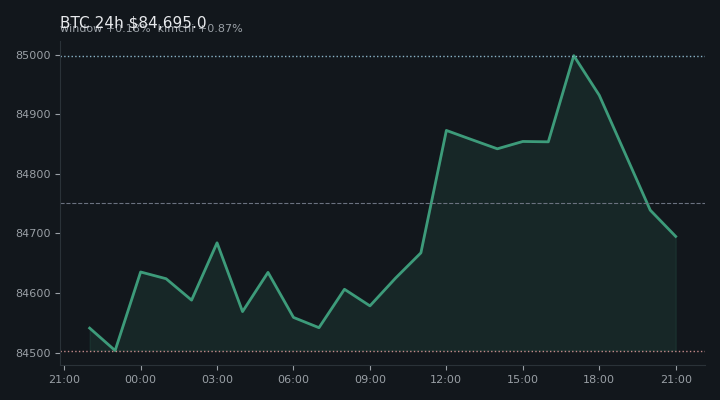720x400 pixels.
Task: Click the 06:00 x-axis time label
Action: click(x=293, y=379)
